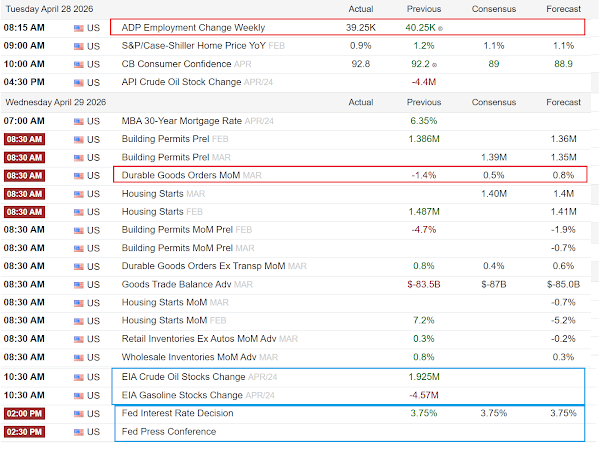
Task: Click the highlighted 02:30 PM time badge
Action: click(x=24, y=432)
